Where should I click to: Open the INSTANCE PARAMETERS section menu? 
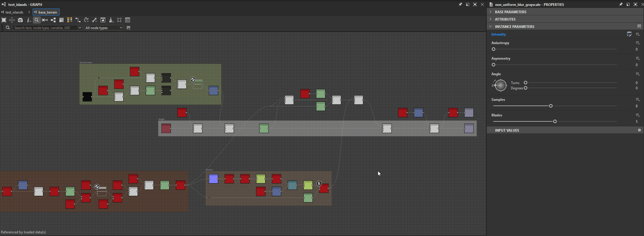click(x=639, y=26)
